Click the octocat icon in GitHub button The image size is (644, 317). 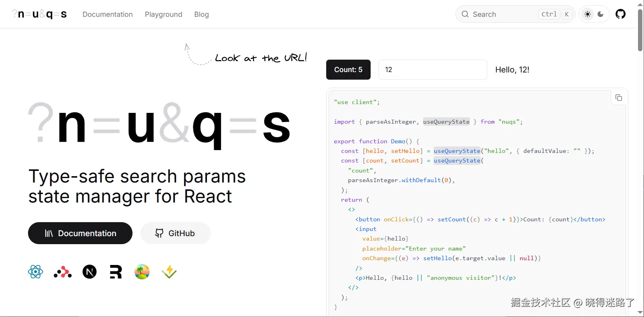tap(159, 233)
